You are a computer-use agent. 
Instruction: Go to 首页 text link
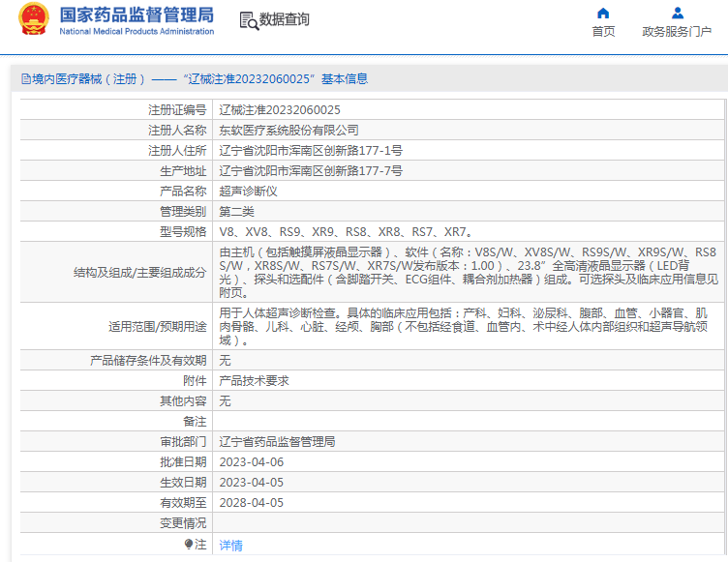[x=603, y=32]
